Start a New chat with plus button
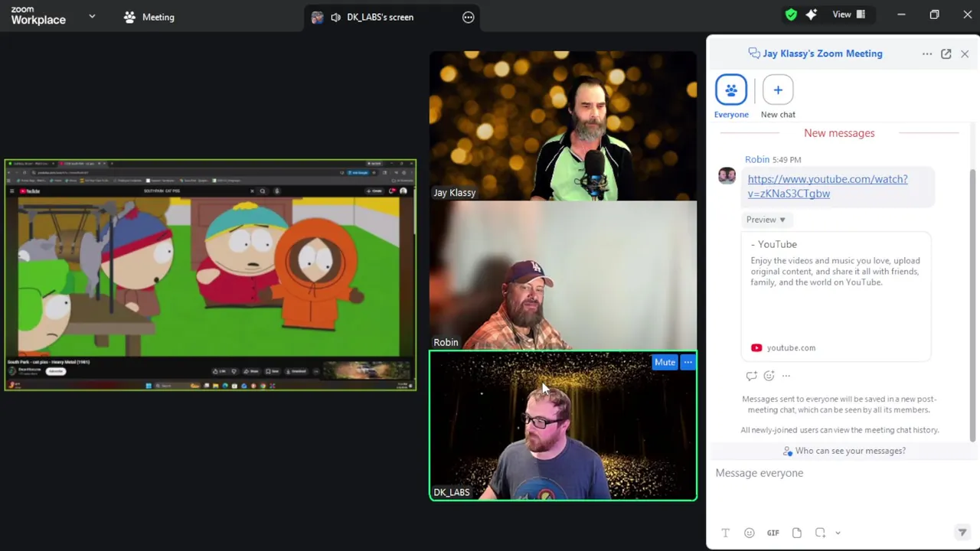Image resolution: width=980 pixels, height=551 pixels. click(x=778, y=96)
